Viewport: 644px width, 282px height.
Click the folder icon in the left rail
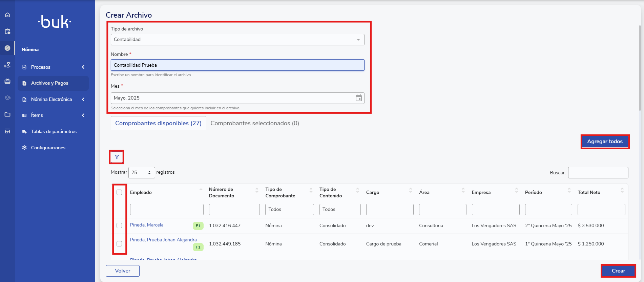(7, 114)
